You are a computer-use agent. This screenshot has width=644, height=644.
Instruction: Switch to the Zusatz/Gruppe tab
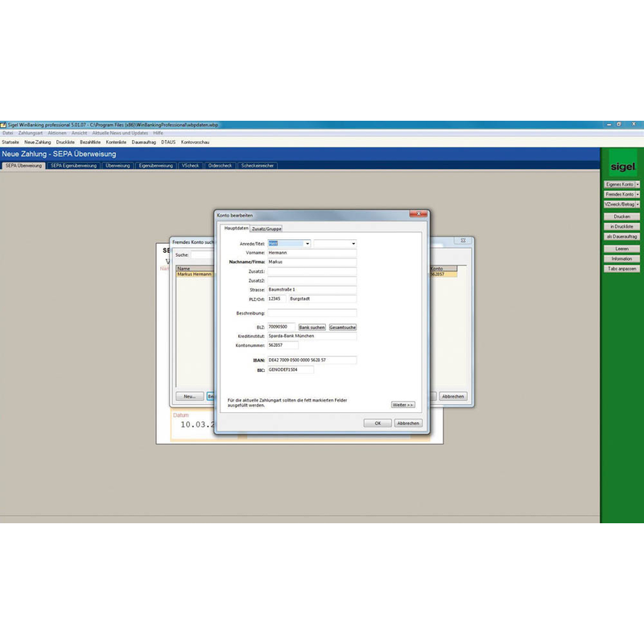pos(266,229)
